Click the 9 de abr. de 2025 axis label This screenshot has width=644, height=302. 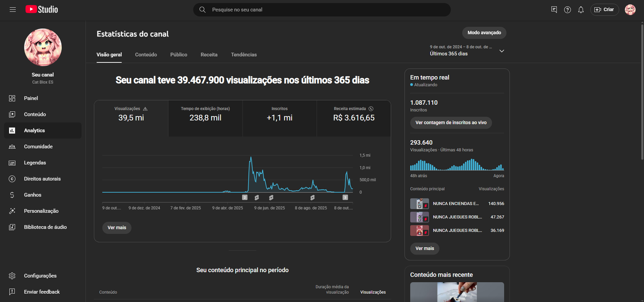point(227,208)
